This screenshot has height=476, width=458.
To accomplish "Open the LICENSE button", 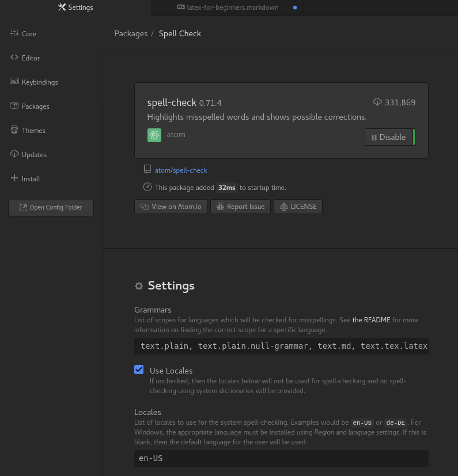I will point(298,207).
